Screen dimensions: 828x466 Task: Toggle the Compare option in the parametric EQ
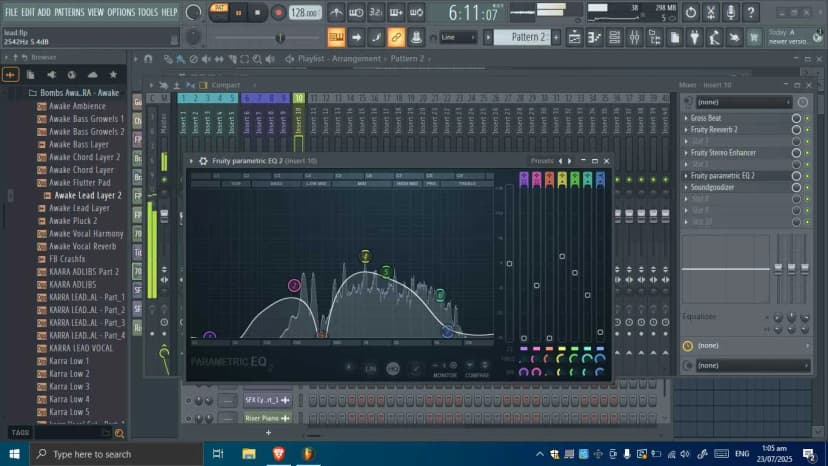point(476,369)
